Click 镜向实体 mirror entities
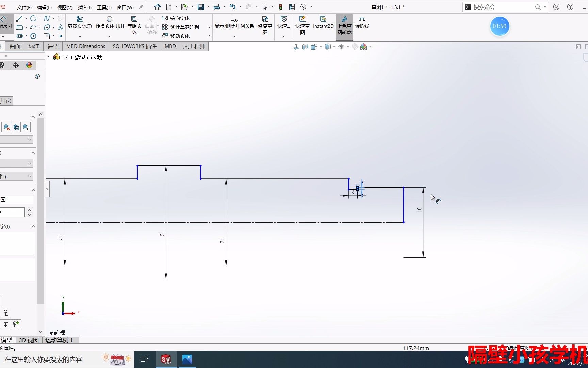Screen dimensions: 588x368 pos(176,18)
